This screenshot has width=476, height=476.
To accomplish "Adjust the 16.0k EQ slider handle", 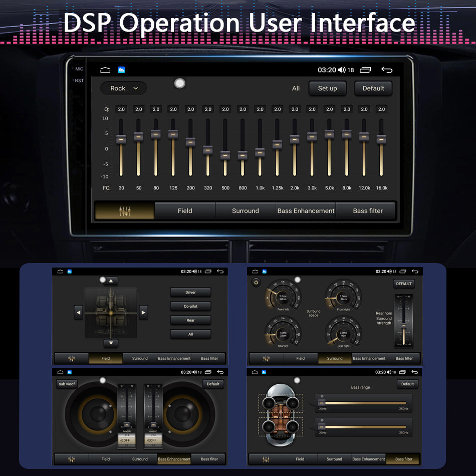I will click(382, 139).
